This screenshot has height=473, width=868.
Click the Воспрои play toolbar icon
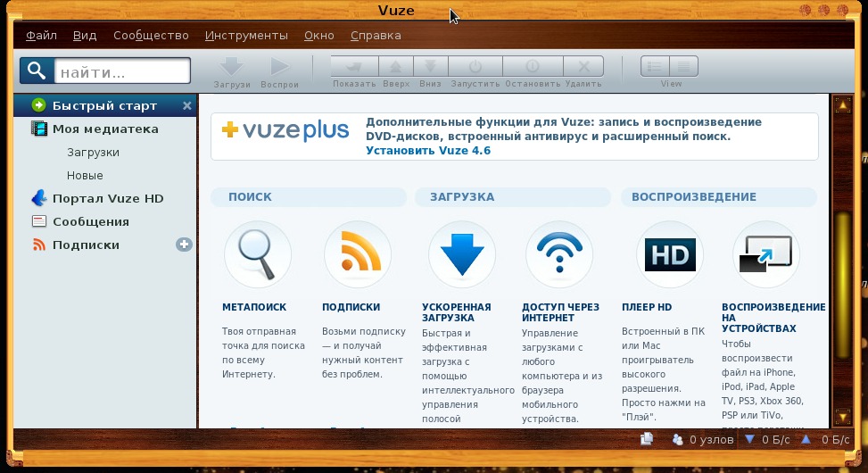click(x=279, y=72)
